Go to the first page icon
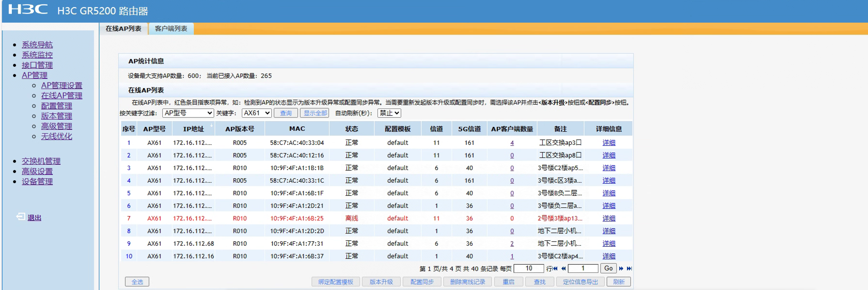The height and width of the screenshot is (290, 868). (x=555, y=268)
